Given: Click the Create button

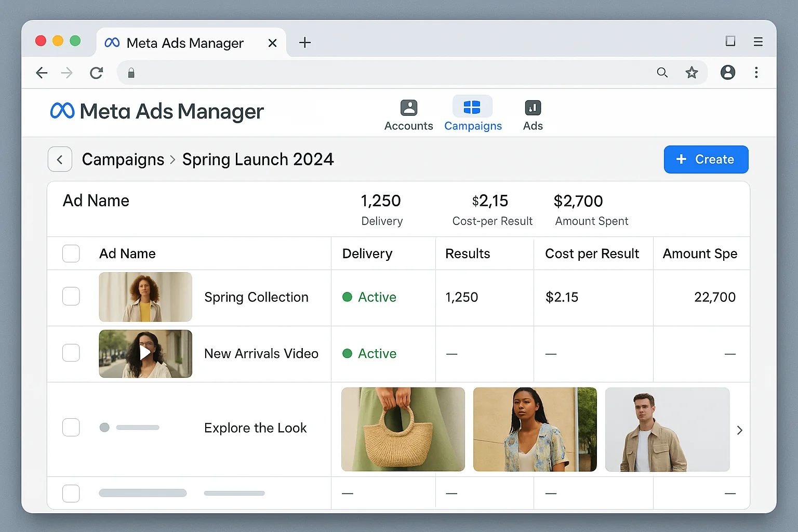Looking at the screenshot, I should click(x=706, y=159).
